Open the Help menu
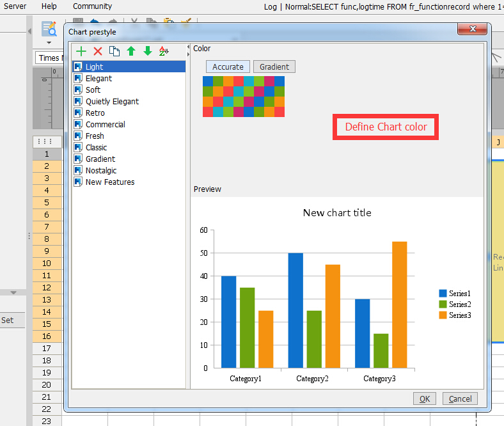The height and width of the screenshot is (426, 504). coord(49,6)
